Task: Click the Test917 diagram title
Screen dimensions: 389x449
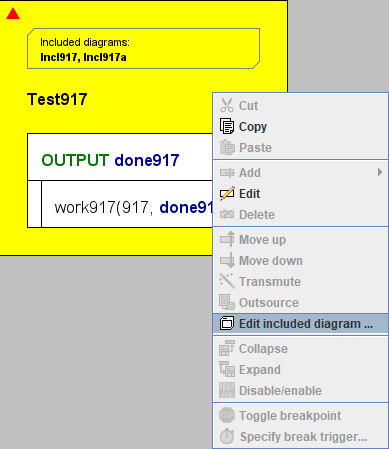Action: point(57,99)
